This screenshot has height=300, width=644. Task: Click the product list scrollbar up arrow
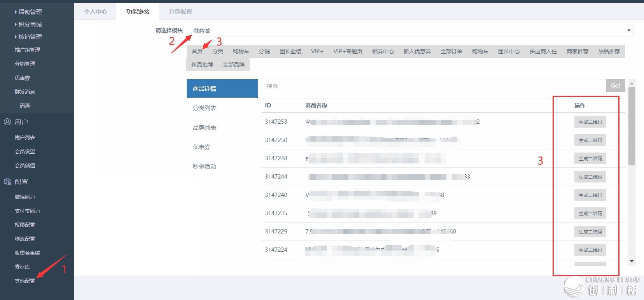pyautogui.click(x=632, y=83)
